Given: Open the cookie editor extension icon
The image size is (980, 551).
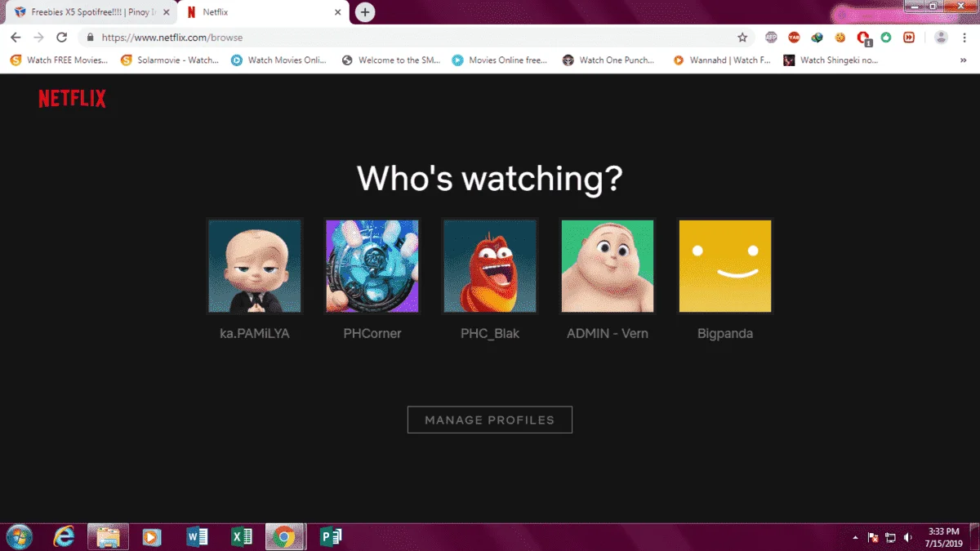Looking at the screenshot, I should (840, 38).
